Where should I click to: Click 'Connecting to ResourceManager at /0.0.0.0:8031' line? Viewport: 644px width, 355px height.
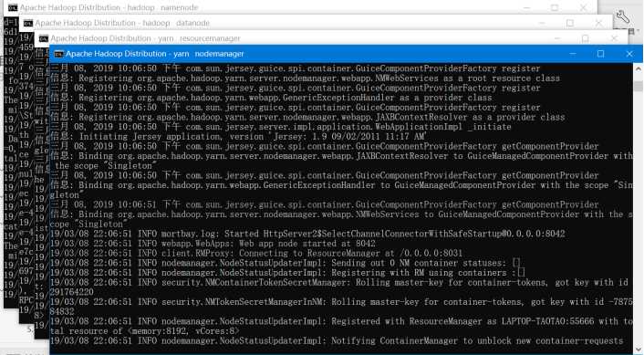(x=256, y=253)
